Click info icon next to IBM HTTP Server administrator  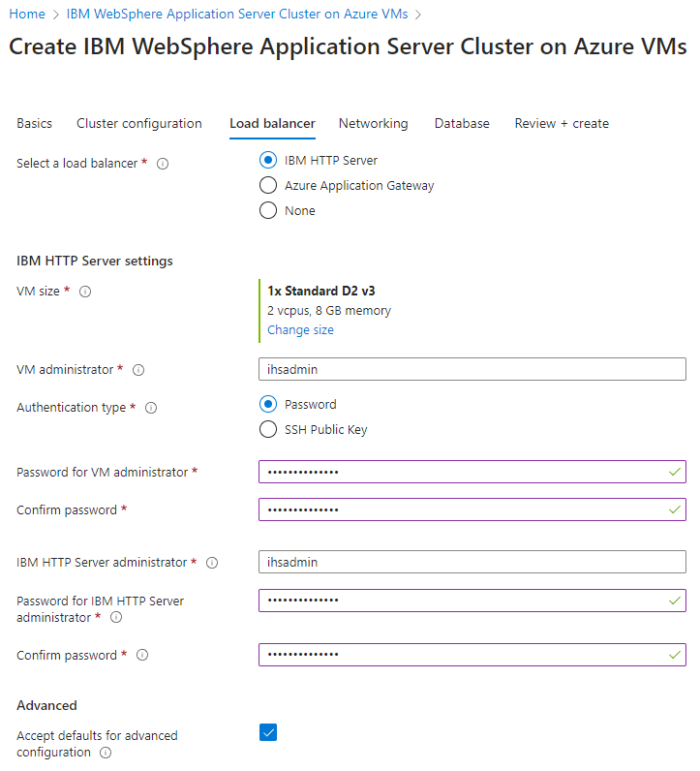(212, 563)
